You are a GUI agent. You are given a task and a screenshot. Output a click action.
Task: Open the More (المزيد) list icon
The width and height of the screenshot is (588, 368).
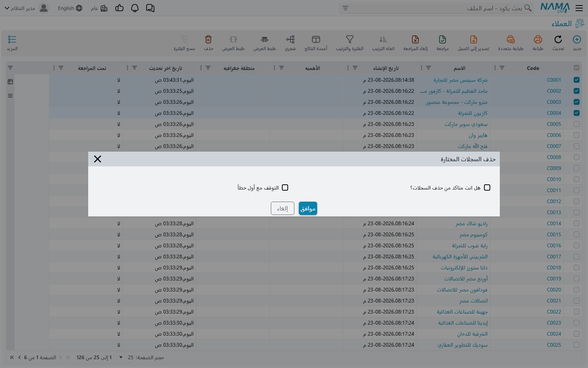[x=12, y=39]
